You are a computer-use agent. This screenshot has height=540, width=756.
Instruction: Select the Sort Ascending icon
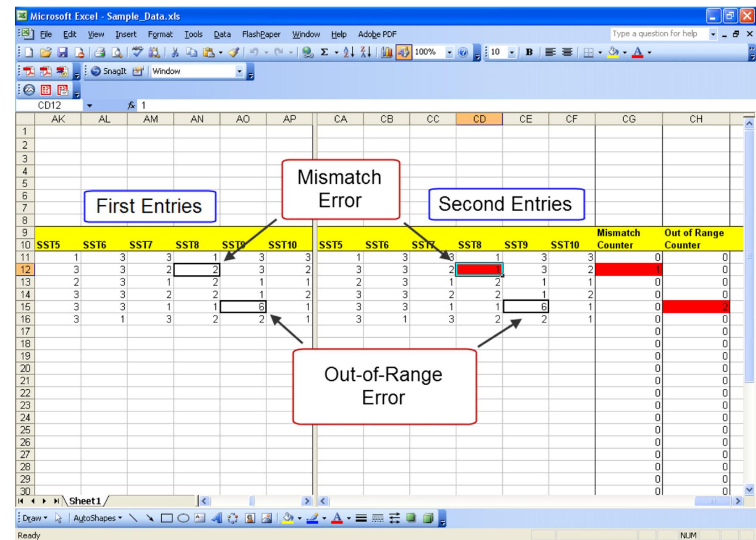click(348, 52)
